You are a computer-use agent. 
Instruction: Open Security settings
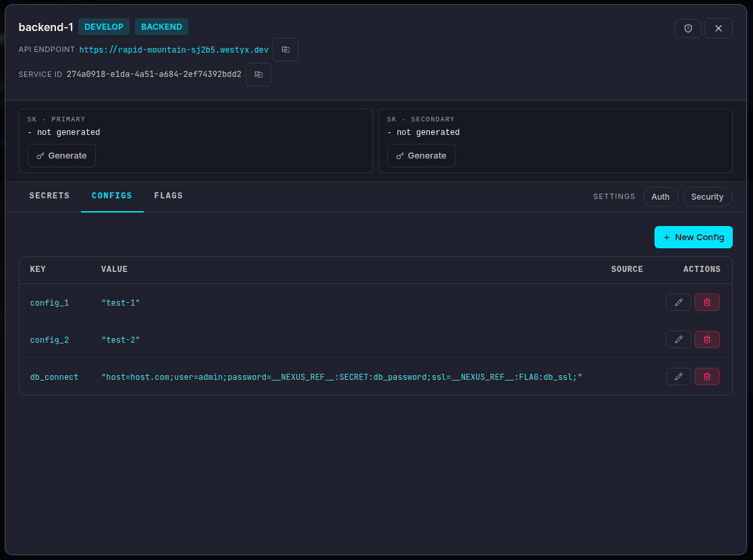707,197
